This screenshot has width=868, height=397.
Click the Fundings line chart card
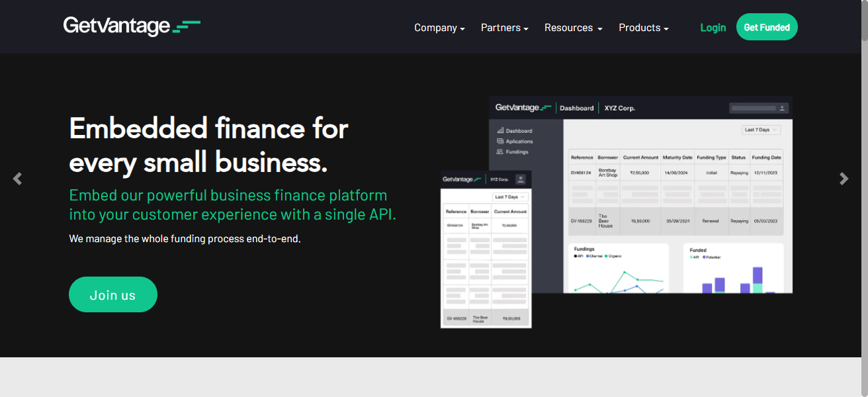(617, 268)
